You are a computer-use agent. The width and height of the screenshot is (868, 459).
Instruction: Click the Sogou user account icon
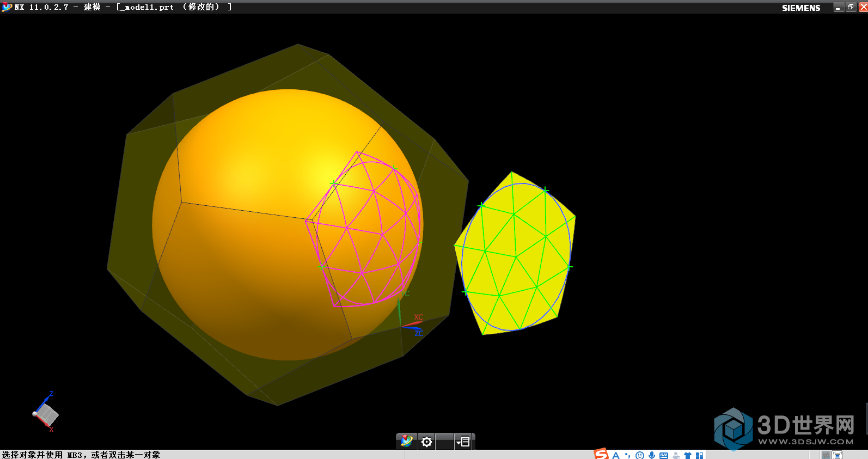click(x=676, y=455)
